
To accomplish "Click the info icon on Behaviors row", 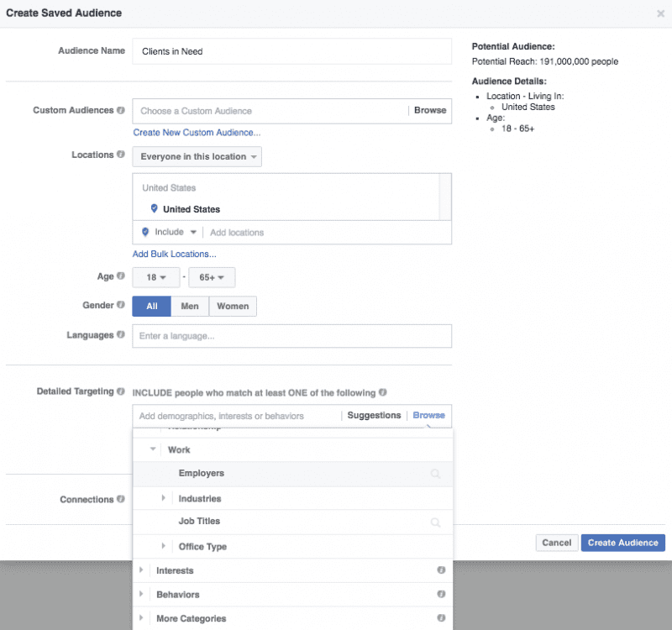I will pos(440,595).
